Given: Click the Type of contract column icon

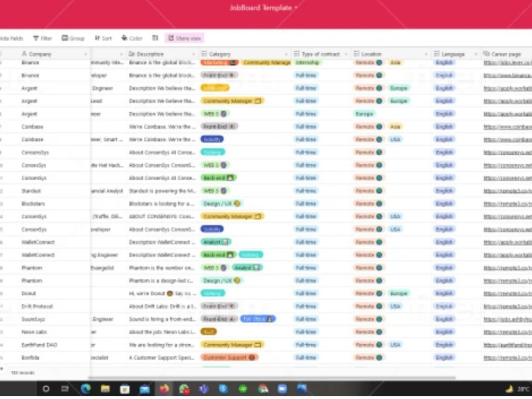Looking at the screenshot, I should coord(296,54).
